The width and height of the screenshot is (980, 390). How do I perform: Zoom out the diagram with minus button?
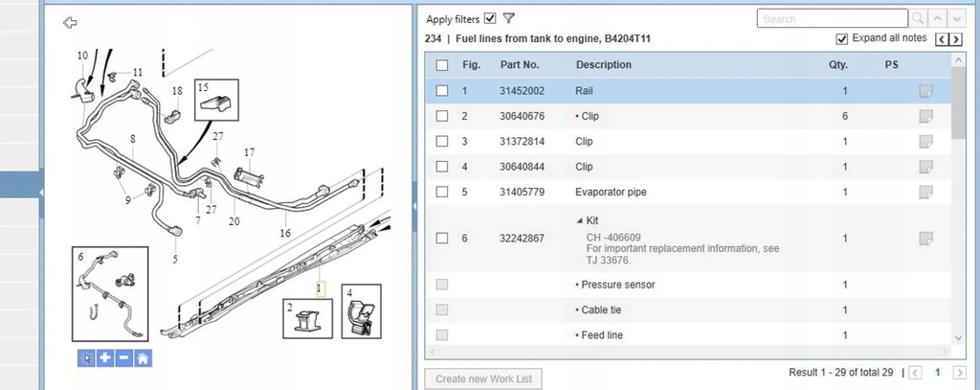[x=123, y=358]
